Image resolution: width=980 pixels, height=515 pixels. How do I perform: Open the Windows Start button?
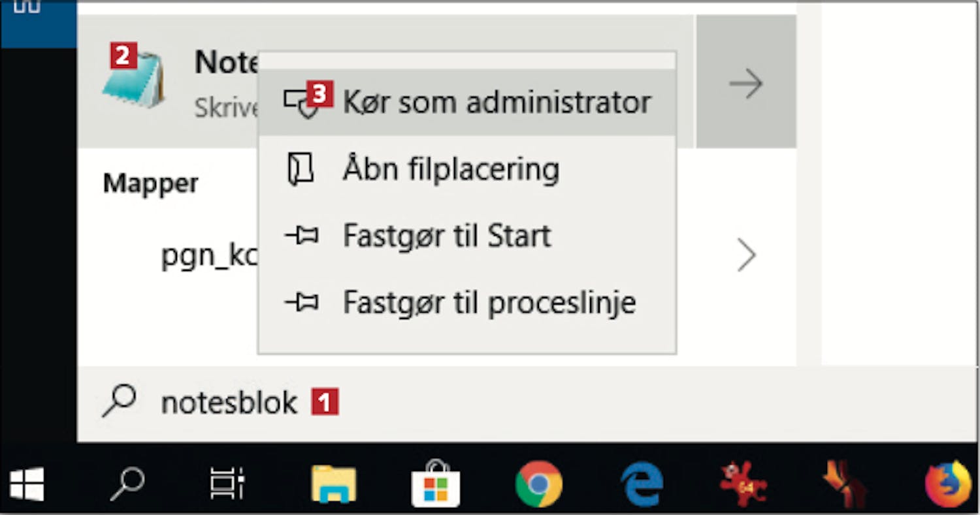pyautogui.click(x=27, y=484)
